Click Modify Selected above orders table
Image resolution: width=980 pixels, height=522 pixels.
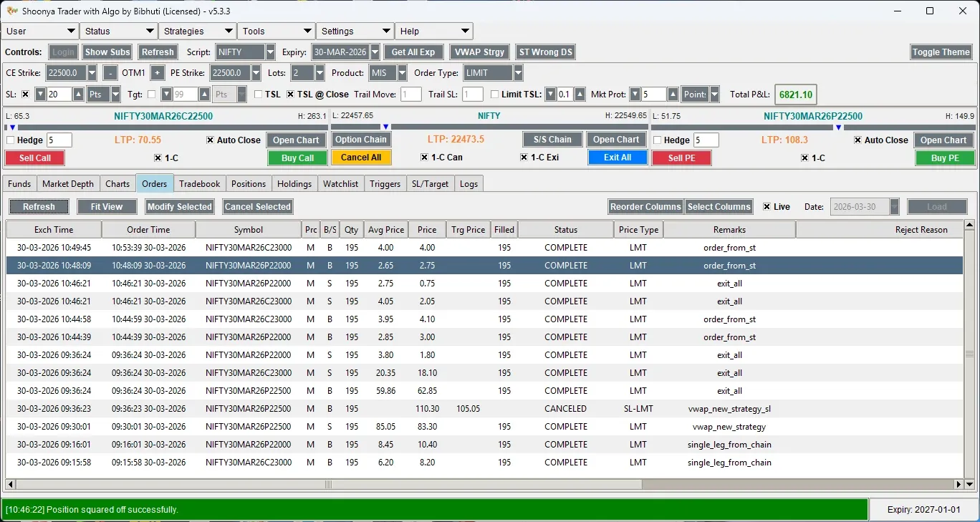[x=179, y=207]
